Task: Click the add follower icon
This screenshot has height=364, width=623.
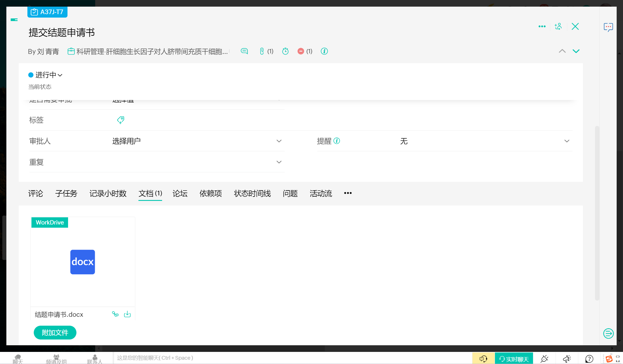Action: click(558, 27)
